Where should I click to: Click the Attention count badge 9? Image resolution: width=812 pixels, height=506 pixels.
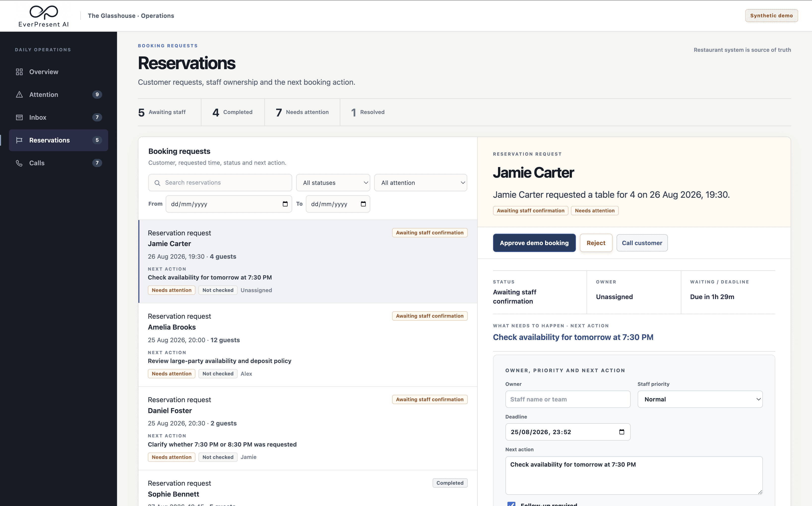point(97,94)
